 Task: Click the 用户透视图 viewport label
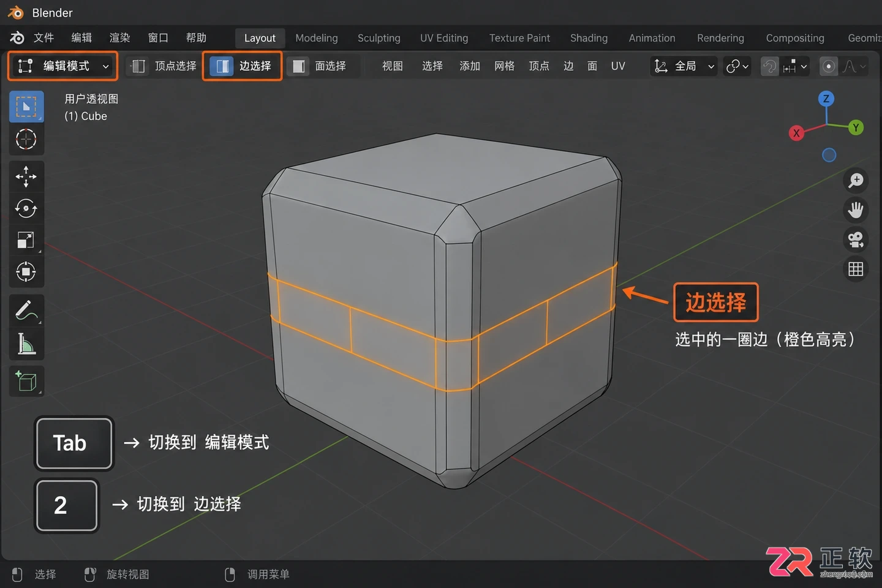[91, 99]
